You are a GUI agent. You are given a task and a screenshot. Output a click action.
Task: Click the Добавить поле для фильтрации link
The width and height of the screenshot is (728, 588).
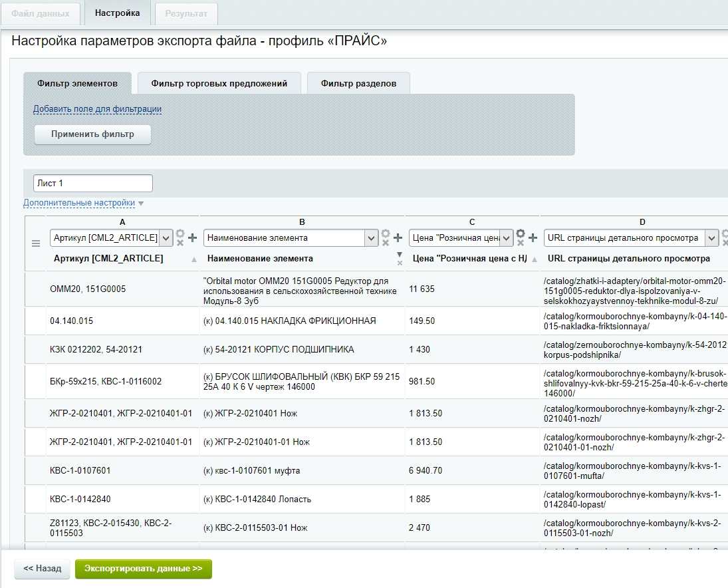[x=98, y=109]
